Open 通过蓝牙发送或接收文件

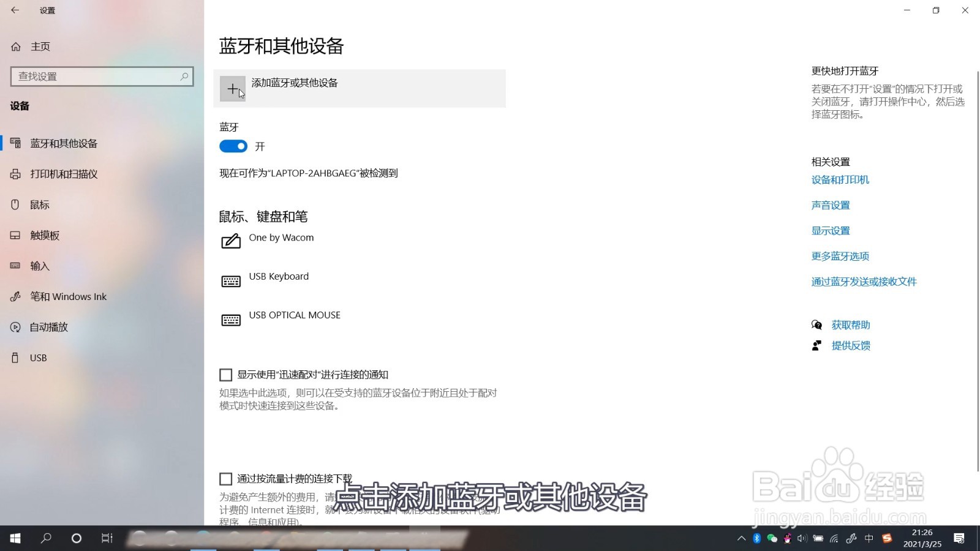[x=864, y=282]
